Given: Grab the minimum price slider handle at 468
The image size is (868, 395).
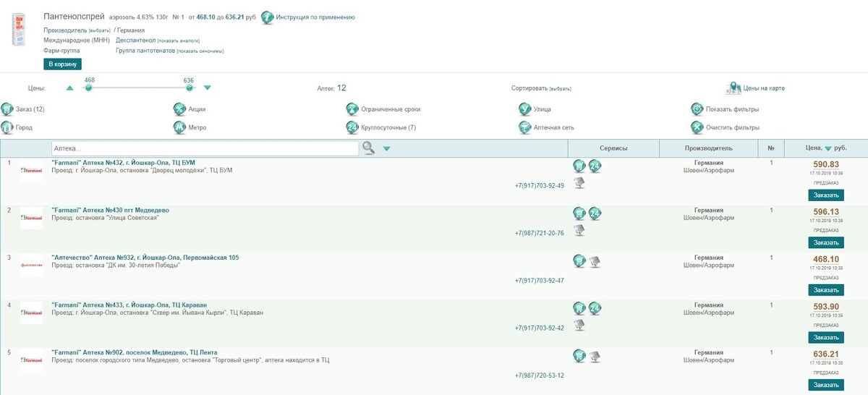Looking at the screenshot, I should (88, 88).
